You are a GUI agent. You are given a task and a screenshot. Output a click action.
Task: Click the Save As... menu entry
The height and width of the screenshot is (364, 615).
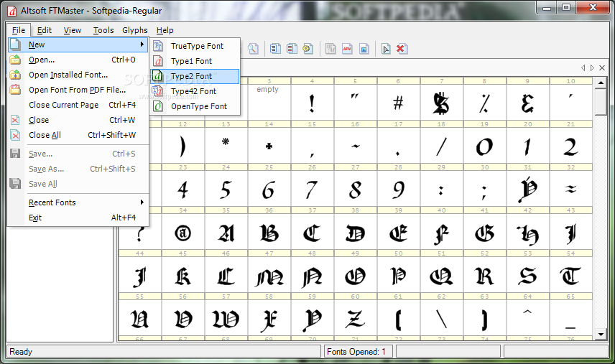coord(78,169)
